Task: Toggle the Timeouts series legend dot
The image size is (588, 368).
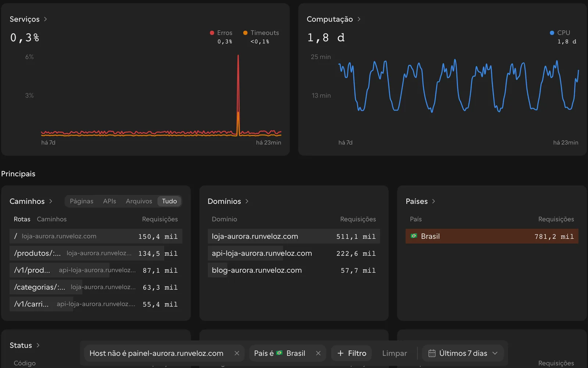Action: (245, 33)
